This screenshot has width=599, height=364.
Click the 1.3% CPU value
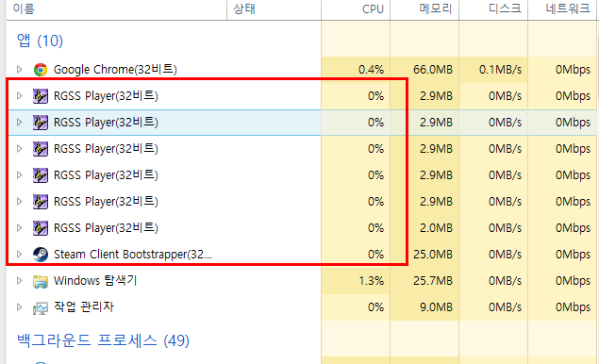371,281
